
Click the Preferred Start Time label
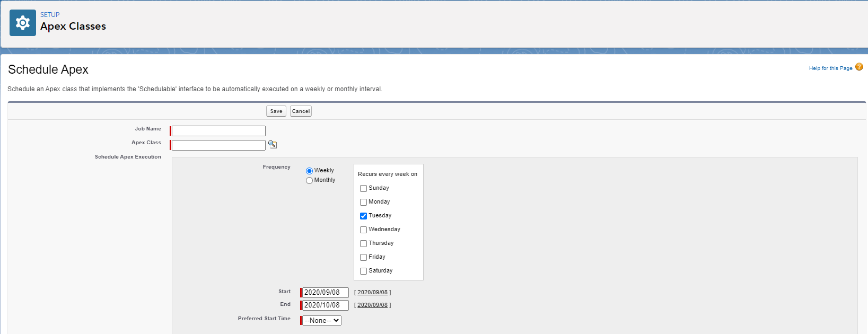tap(264, 319)
